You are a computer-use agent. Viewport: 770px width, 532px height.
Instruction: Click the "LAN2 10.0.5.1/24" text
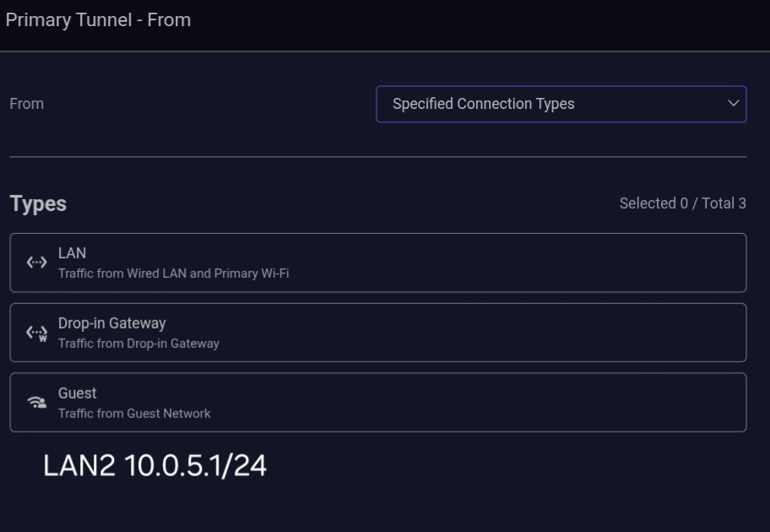click(x=155, y=465)
